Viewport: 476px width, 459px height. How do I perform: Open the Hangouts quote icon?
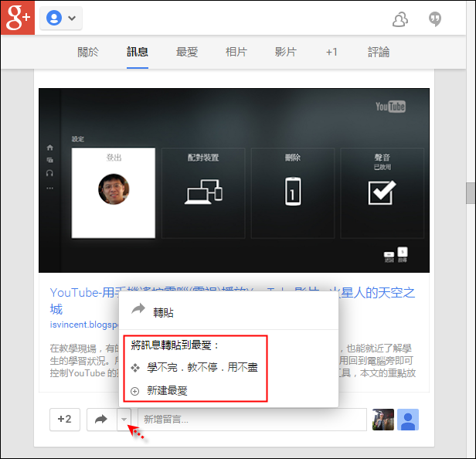pyautogui.click(x=435, y=19)
